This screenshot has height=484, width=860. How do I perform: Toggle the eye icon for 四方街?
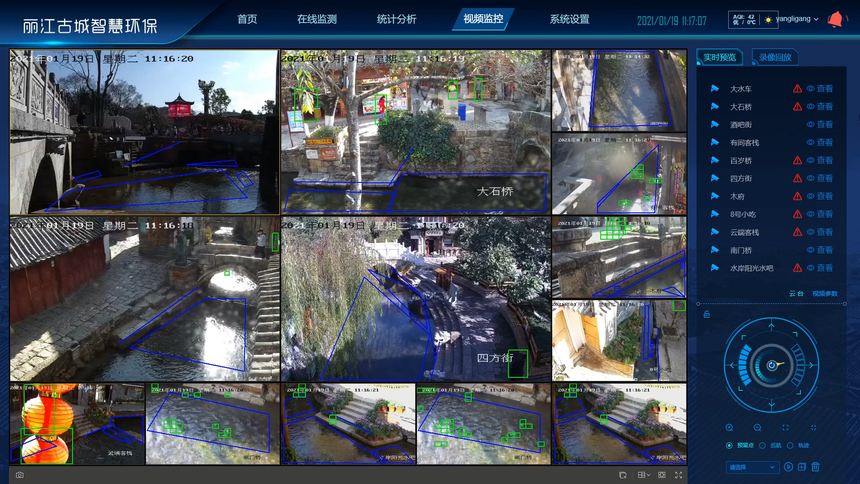pos(810,178)
